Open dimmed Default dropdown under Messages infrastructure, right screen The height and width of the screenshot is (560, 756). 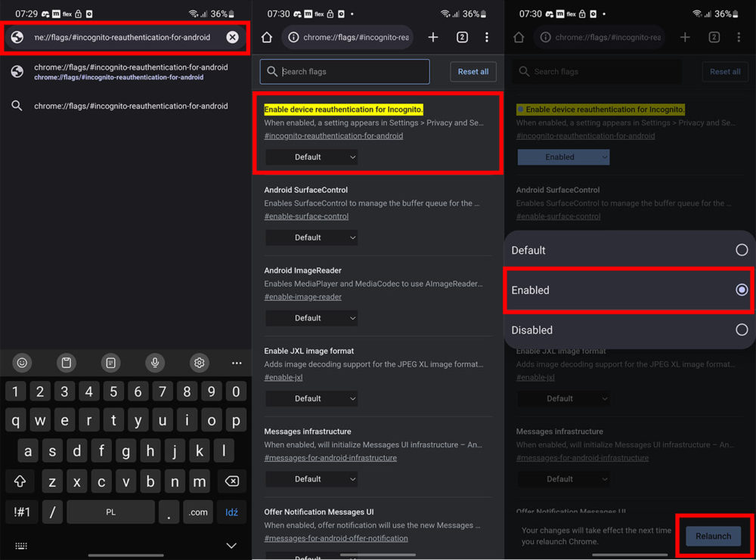(x=564, y=479)
